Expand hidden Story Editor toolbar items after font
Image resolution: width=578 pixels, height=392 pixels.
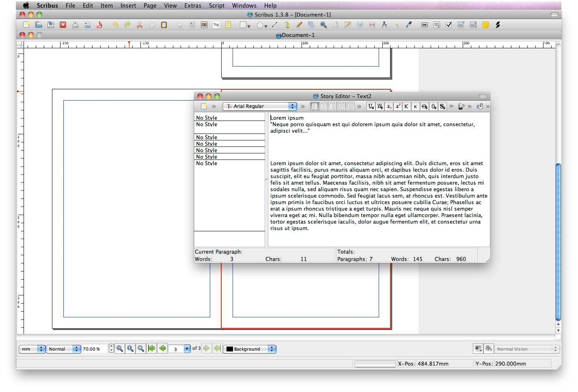(x=302, y=106)
